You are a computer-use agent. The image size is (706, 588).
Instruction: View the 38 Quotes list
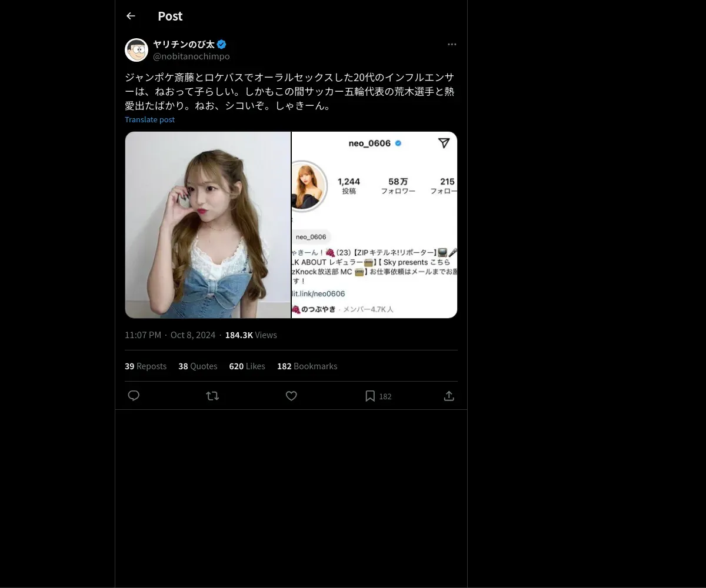coord(198,366)
